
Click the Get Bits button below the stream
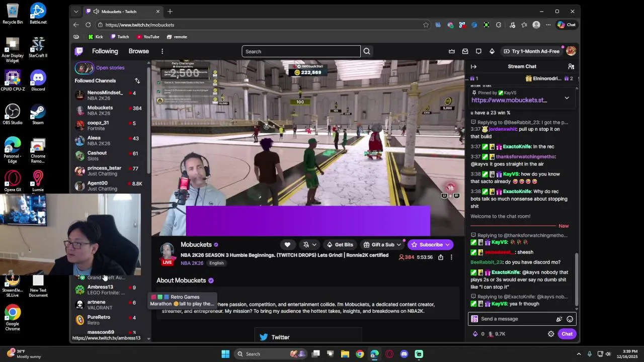340,245
